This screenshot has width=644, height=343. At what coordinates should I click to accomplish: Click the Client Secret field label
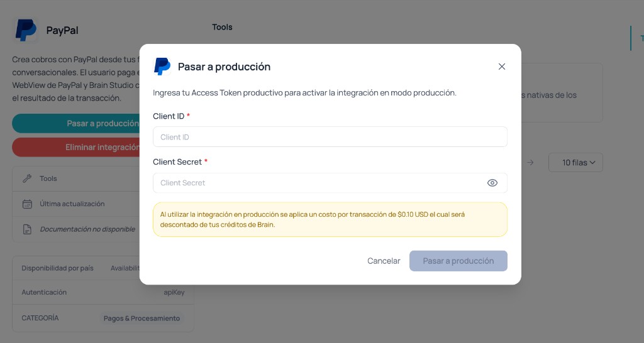tap(177, 161)
